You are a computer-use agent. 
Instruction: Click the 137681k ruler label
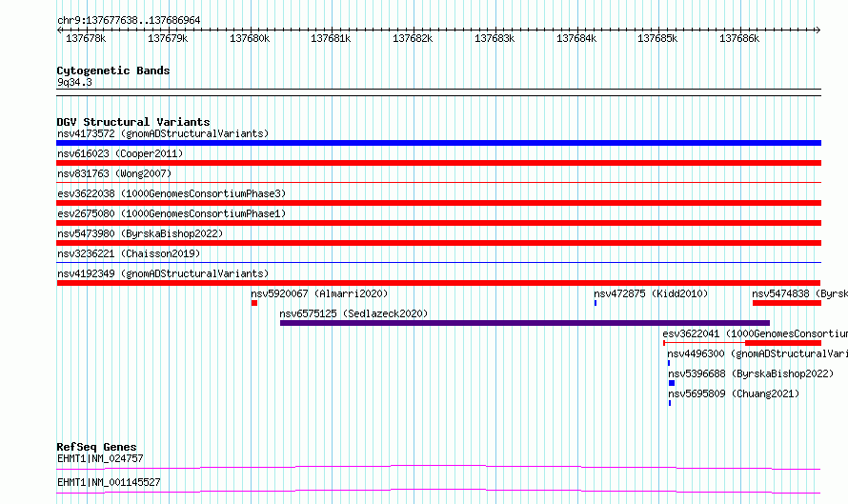(331, 39)
